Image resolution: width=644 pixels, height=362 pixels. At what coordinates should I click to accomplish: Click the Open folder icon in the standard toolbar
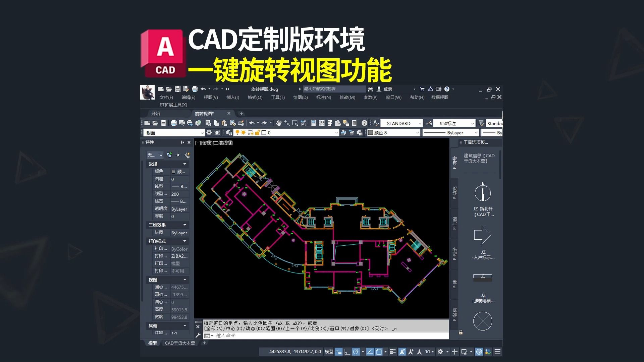click(x=155, y=123)
